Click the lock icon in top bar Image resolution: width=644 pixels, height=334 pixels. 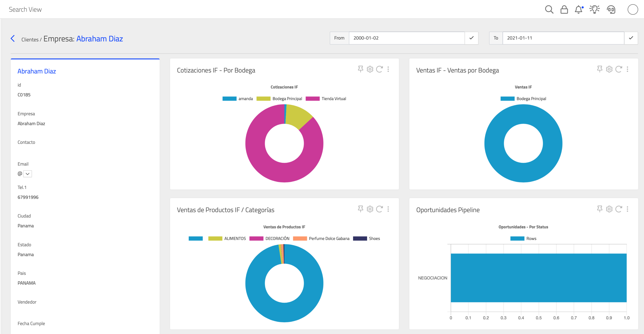(x=564, y=10)
